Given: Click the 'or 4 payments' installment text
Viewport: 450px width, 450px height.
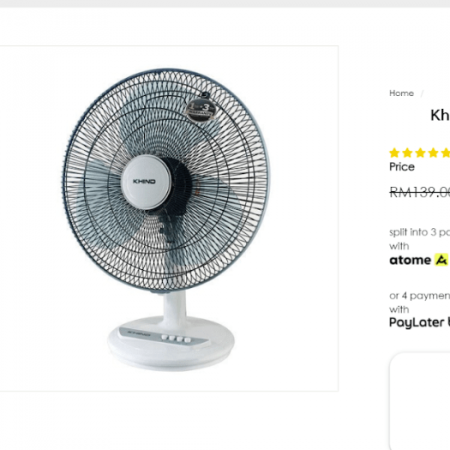Looking at the screenshot, I should [419, 296].
